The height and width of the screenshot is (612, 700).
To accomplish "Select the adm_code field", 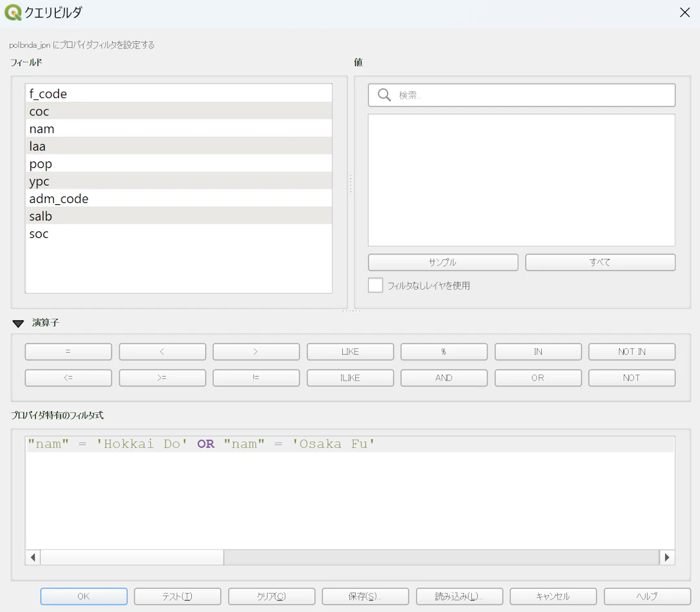I will [179, 198].
